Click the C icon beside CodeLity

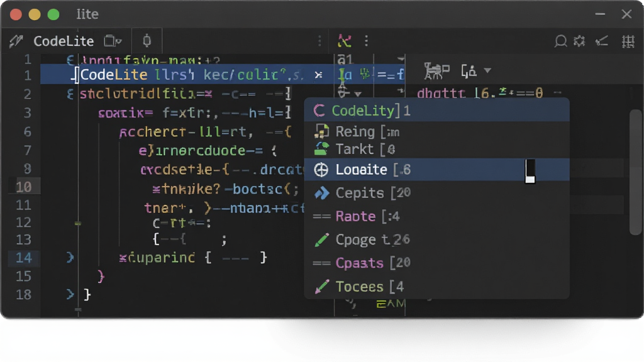point(319,111)
